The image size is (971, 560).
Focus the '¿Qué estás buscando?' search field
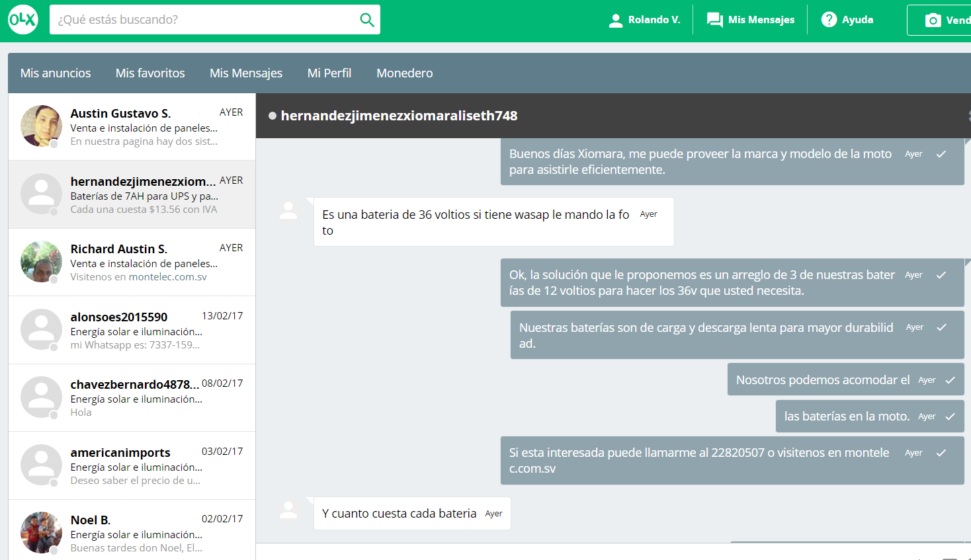click(205, 20)
